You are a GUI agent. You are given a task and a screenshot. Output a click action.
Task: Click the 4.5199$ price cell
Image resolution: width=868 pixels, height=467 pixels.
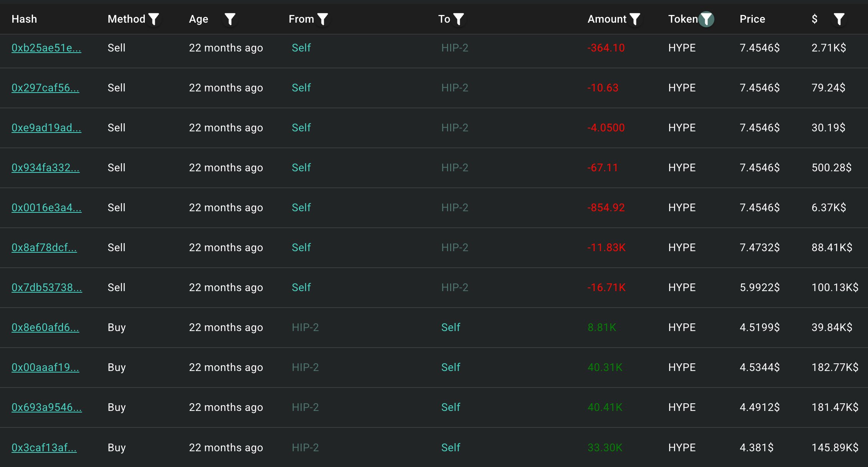click(x=760, y=327)
